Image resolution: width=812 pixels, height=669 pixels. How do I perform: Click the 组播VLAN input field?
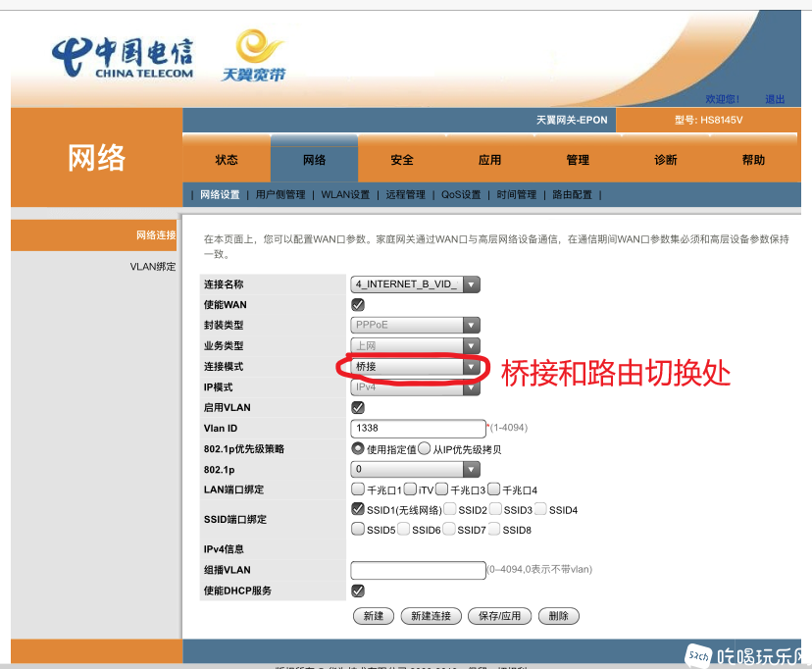pos(418,570)
